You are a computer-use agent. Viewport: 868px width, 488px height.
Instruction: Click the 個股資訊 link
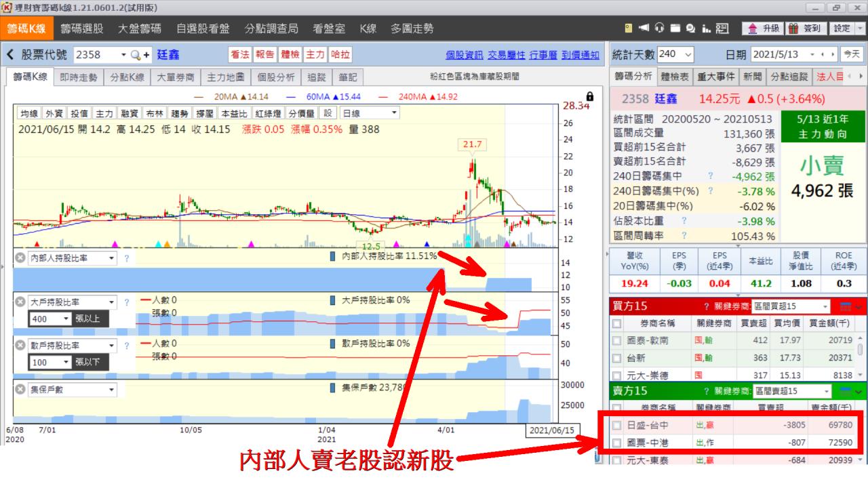[x=465, y=55]
